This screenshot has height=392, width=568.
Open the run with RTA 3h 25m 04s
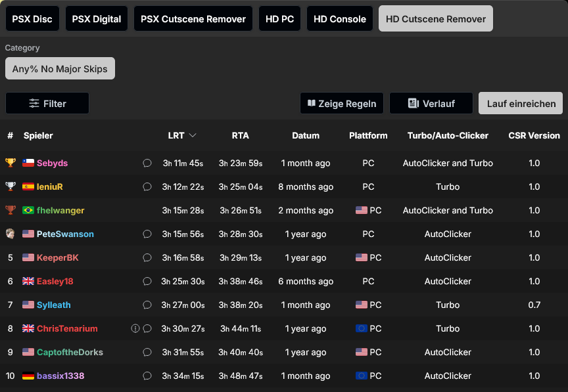pos(241,186)
